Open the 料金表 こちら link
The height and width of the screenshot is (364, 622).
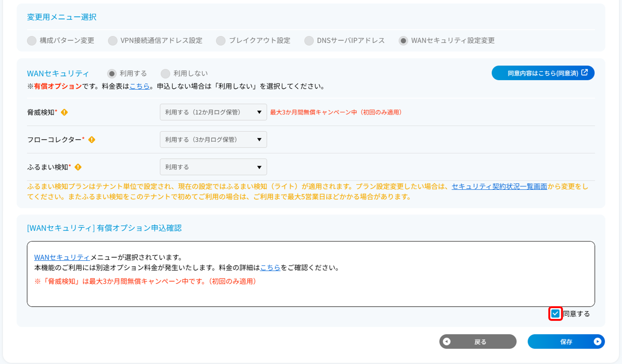140,86
